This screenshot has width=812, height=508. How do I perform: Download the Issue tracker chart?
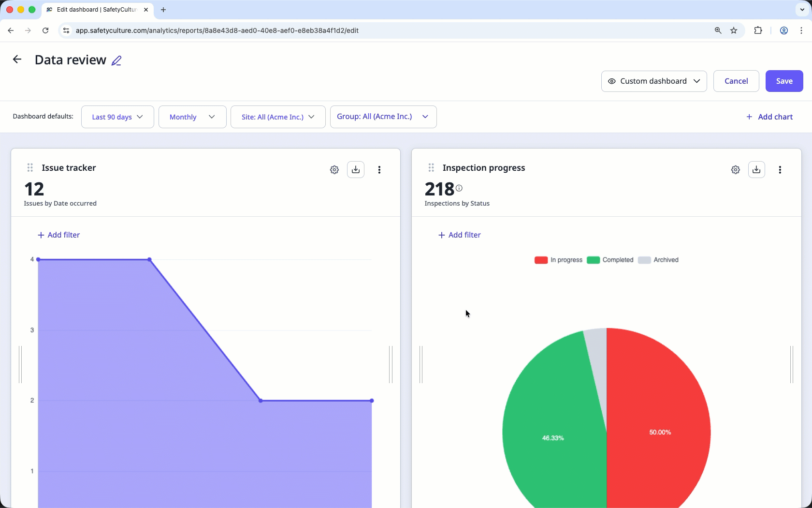point(356,169)
